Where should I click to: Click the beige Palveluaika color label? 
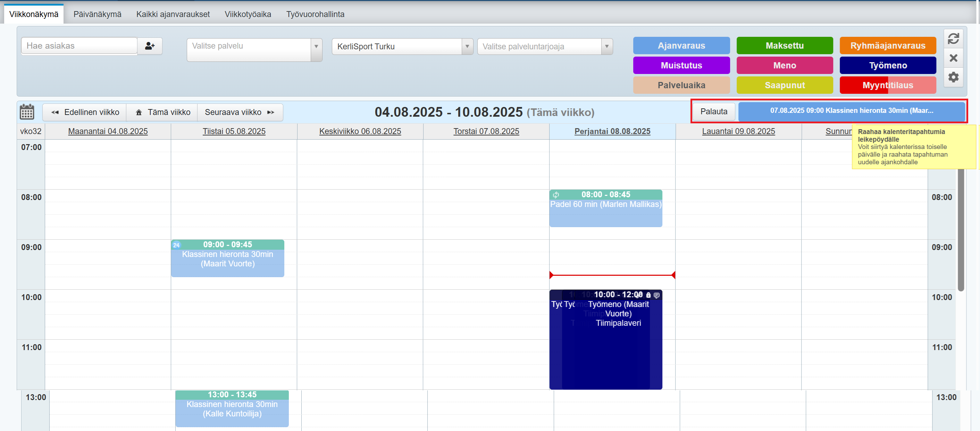click(681, 85)
